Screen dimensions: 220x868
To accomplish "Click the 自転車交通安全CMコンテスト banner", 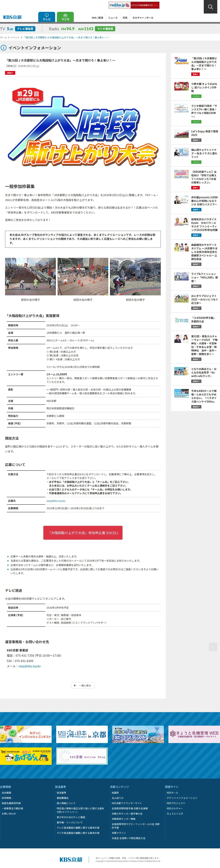I will [138, 734].
